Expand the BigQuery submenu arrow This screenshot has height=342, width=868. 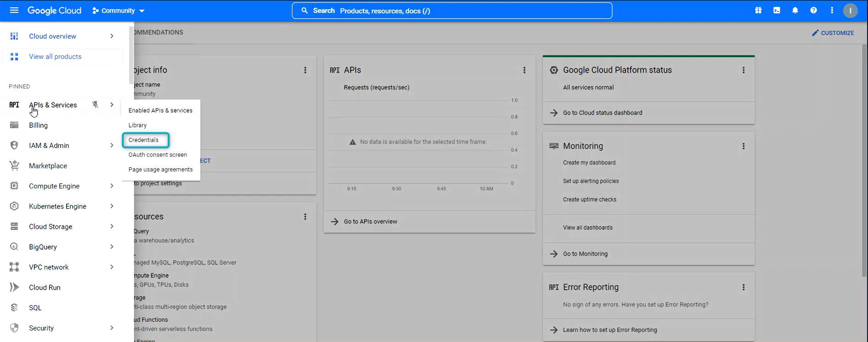point(112,247)
